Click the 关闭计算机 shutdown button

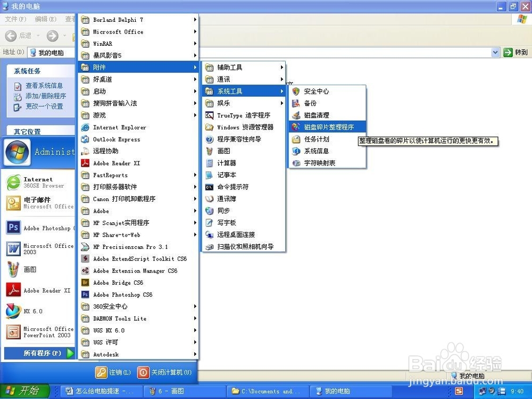pos(164,372)
